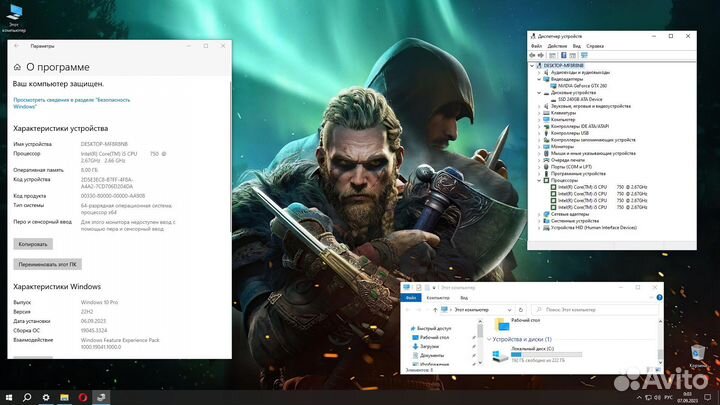This screenshot has width=720, height=405.
Task: Open Файл tab in Explorer window
Action: 411,298
